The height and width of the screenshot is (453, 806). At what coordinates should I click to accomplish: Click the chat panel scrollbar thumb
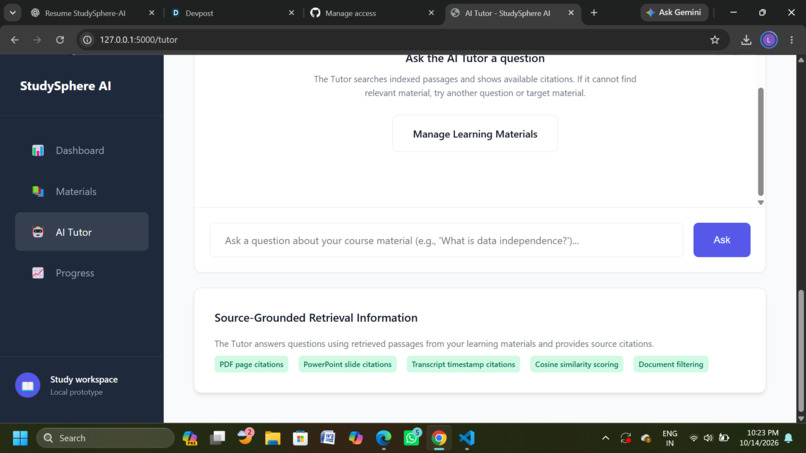(761, 141)
